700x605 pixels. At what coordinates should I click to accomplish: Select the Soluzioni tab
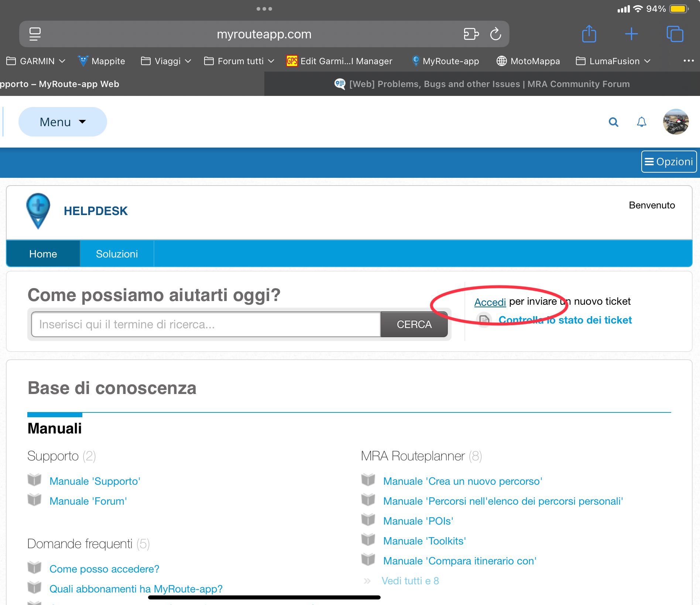(117, 254)
